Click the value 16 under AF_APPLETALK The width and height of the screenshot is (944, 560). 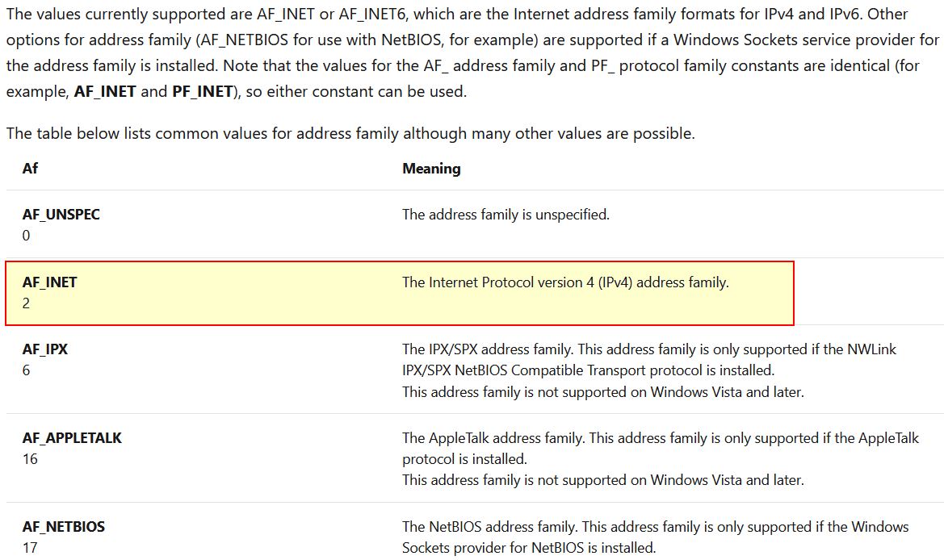30,459
